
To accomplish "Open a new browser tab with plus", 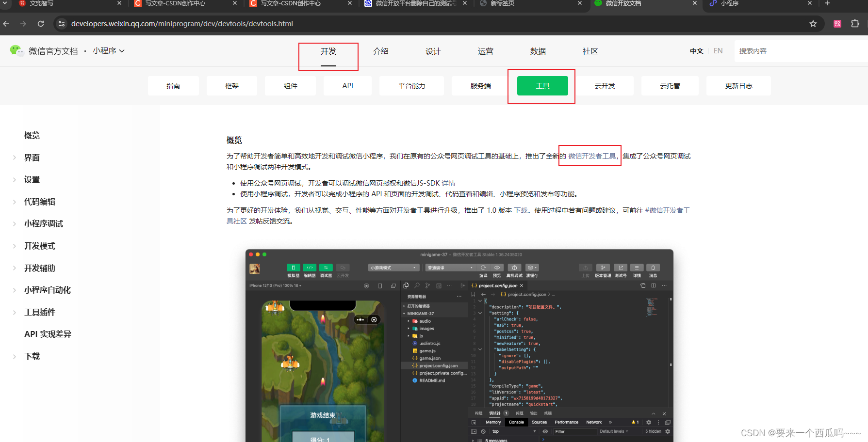I will (827, 3).
